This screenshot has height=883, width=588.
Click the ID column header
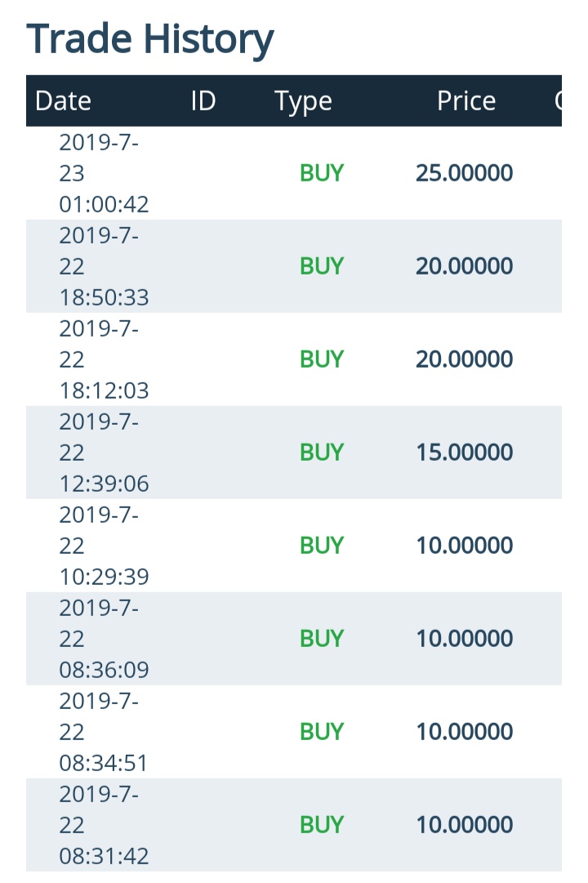click(x=203, y=101)
